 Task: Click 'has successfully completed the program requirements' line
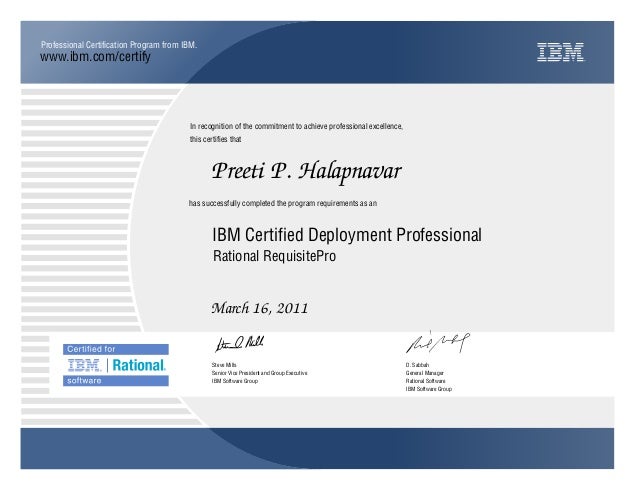283,203
